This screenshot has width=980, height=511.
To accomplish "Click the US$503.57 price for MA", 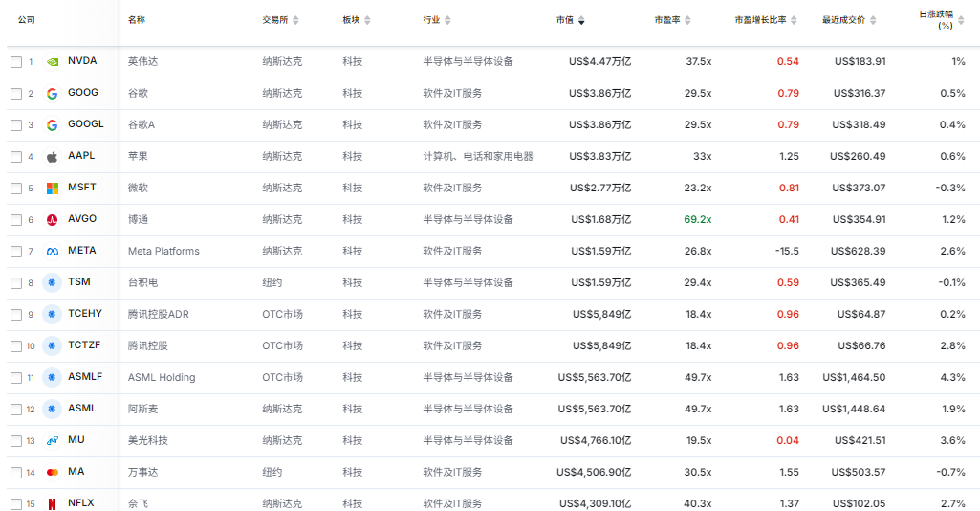I will (x=859, y=472).
